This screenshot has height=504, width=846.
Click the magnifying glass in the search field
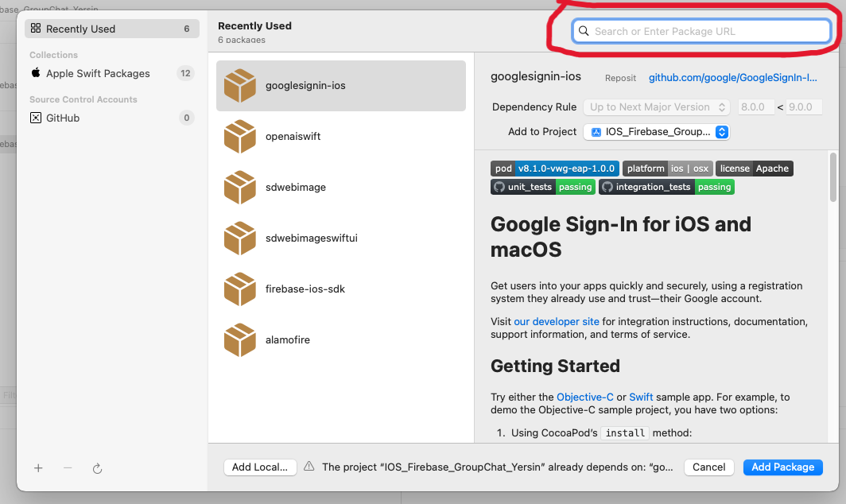tap(584, 31)
